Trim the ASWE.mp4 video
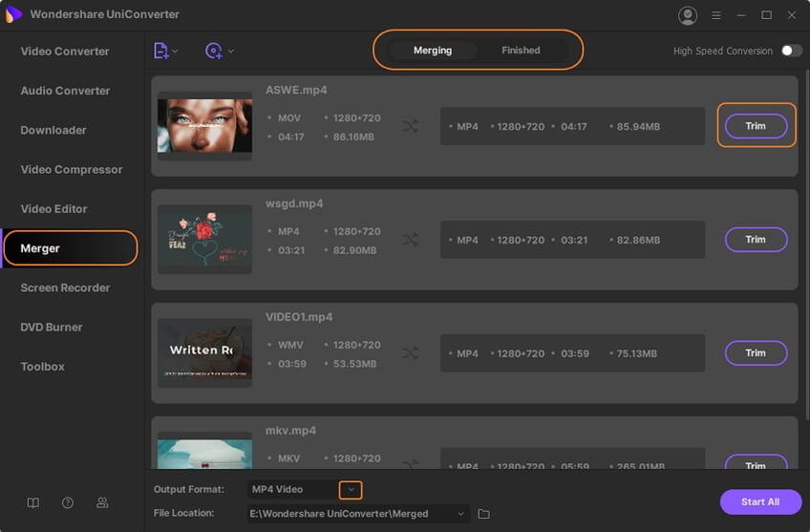Screen dimensions: 810x532 [756, 126]
